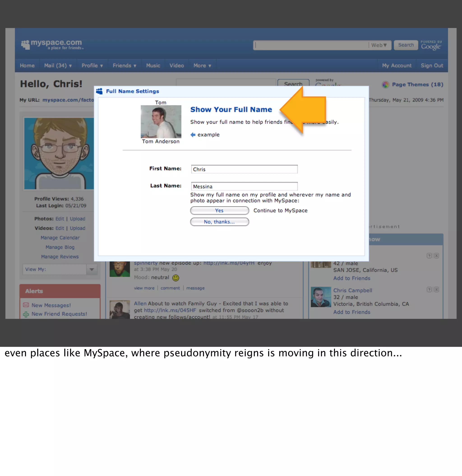Go to the Home tab
Viewport: 462px width, 476px height.
click(27, 65)
